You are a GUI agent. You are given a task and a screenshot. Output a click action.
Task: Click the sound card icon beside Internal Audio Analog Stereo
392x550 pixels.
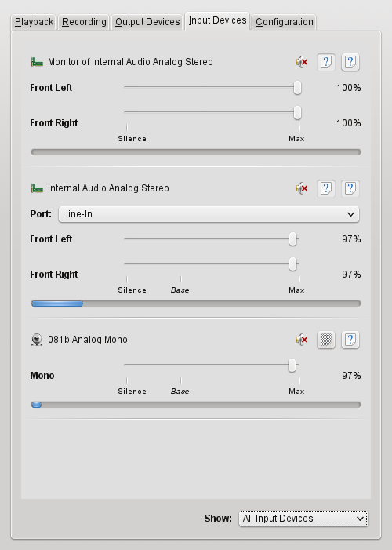(x=37, y=188)
